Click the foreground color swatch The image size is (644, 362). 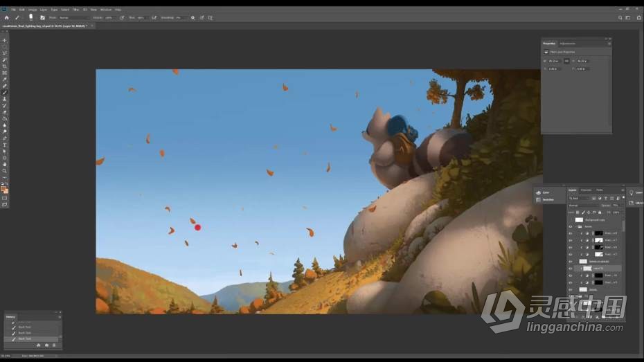[3, 189]
